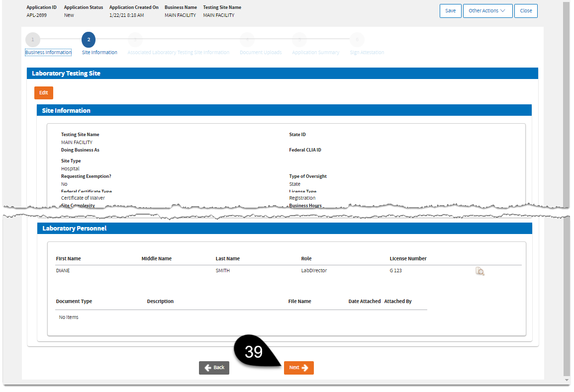Edit the Laboratory Testing Site
The height and width of the screenshot is (392, 574).
44,93
